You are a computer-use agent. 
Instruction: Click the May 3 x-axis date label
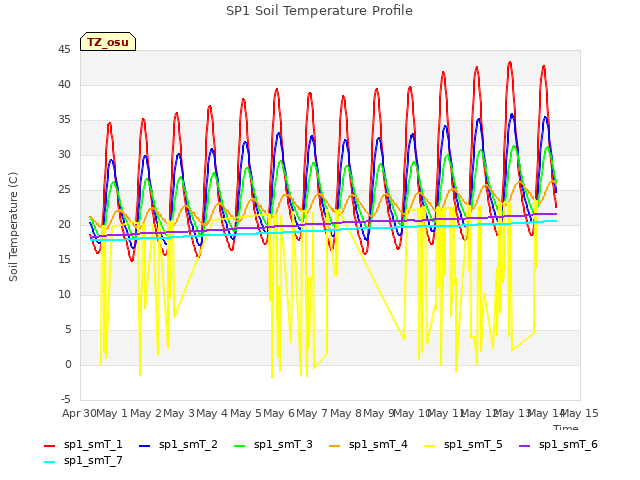pos(179,413)
